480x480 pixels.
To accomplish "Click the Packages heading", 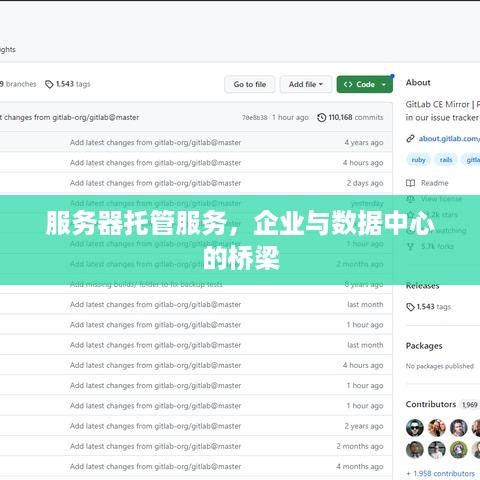I will click(424, 346).
